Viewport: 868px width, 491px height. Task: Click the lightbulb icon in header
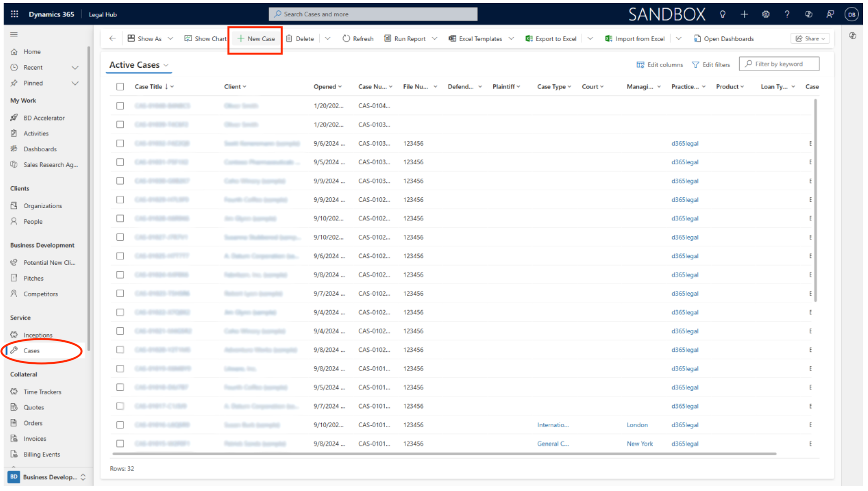pyautogui.click(x=723, y=14)
